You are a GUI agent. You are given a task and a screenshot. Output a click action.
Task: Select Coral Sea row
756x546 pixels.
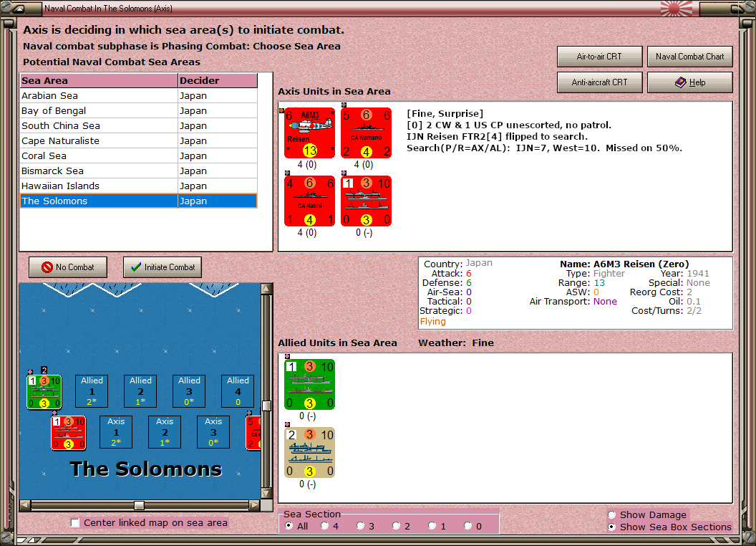tap(139, 155)
